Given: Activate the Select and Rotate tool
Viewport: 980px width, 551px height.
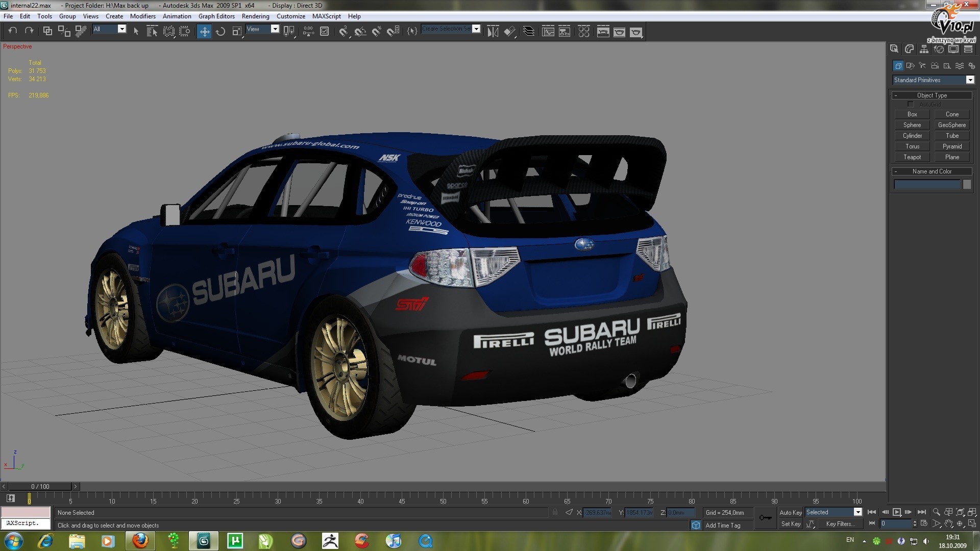Looking at the screenshot, I should (220, 31).
